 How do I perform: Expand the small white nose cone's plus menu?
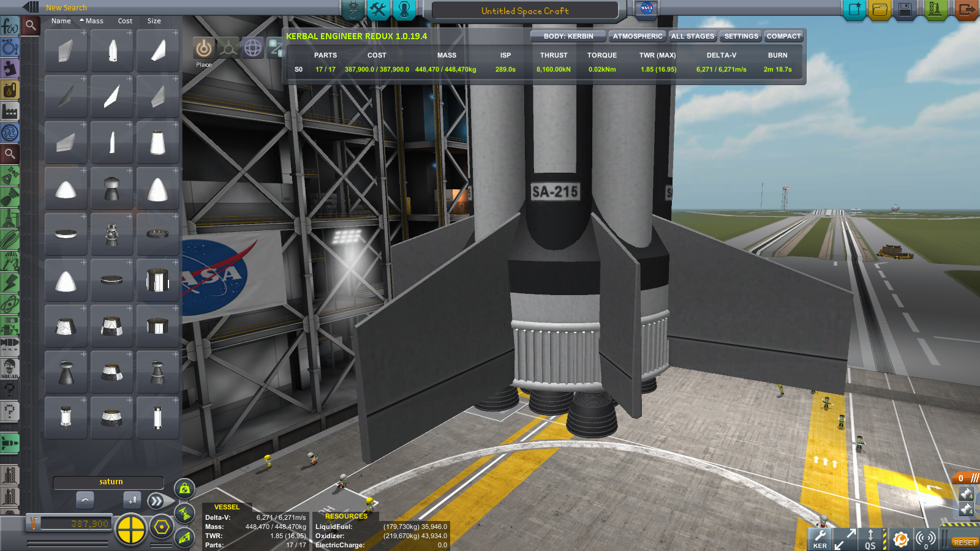84,170
